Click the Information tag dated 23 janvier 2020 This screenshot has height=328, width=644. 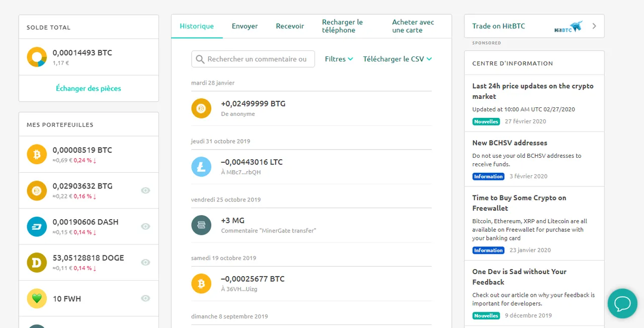(488, 250)
